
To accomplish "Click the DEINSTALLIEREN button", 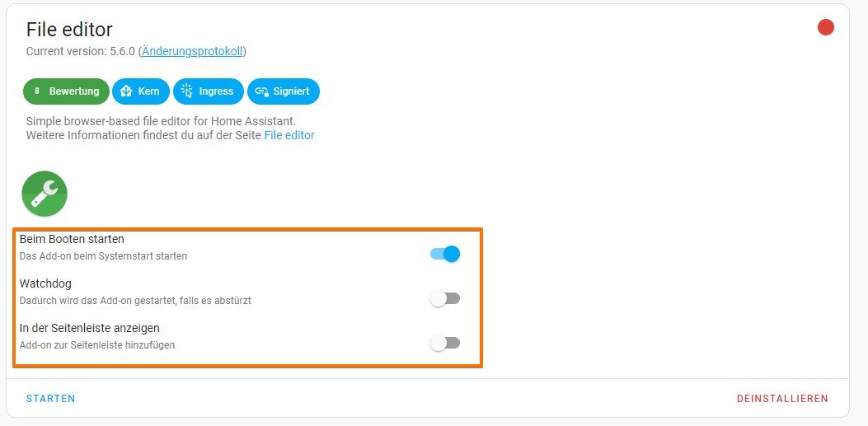I will pyautogui.click(x=782, y=398).
